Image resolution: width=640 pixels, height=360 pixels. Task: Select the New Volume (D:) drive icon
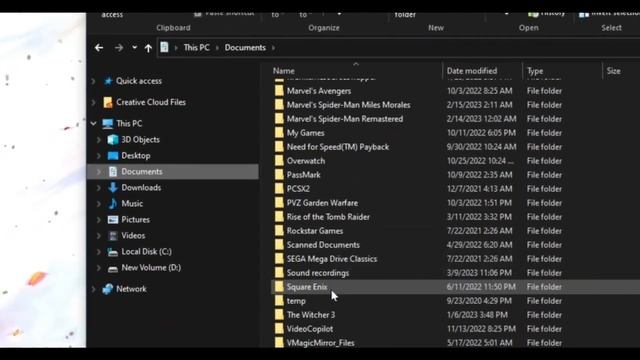113,268
